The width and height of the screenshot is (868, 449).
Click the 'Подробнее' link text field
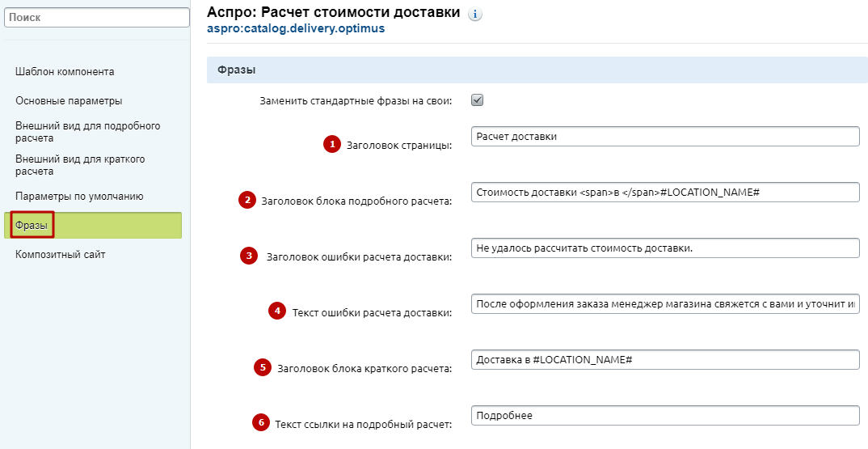coord(665,415)
